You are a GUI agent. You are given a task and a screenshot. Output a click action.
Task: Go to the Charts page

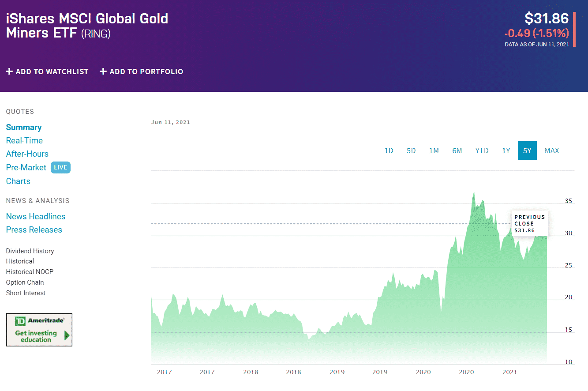coord(18,181)
